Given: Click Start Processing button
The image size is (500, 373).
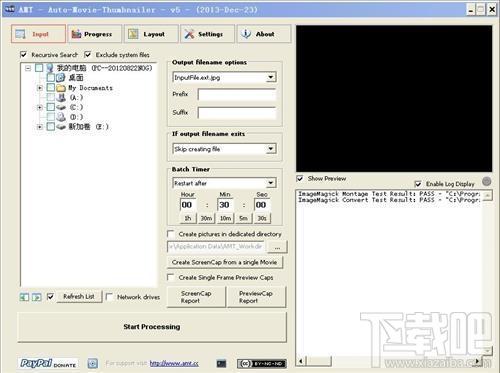Looking at the screenshot, I should [152, 327].
